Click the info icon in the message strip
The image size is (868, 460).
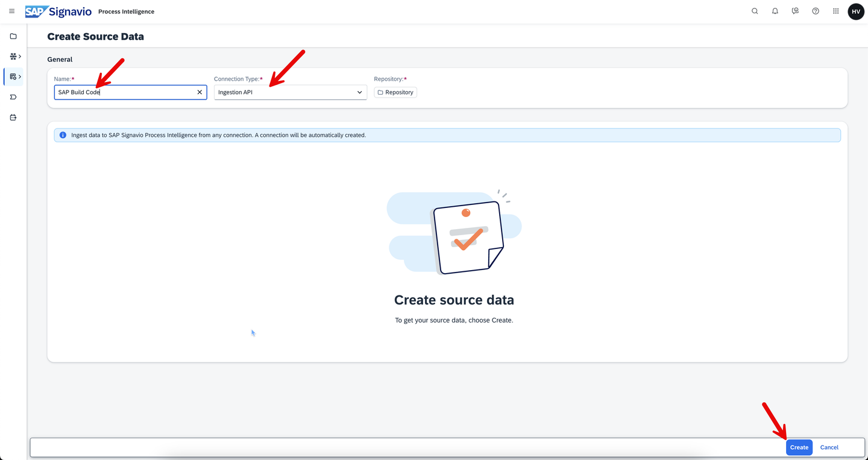click(63, 135)
